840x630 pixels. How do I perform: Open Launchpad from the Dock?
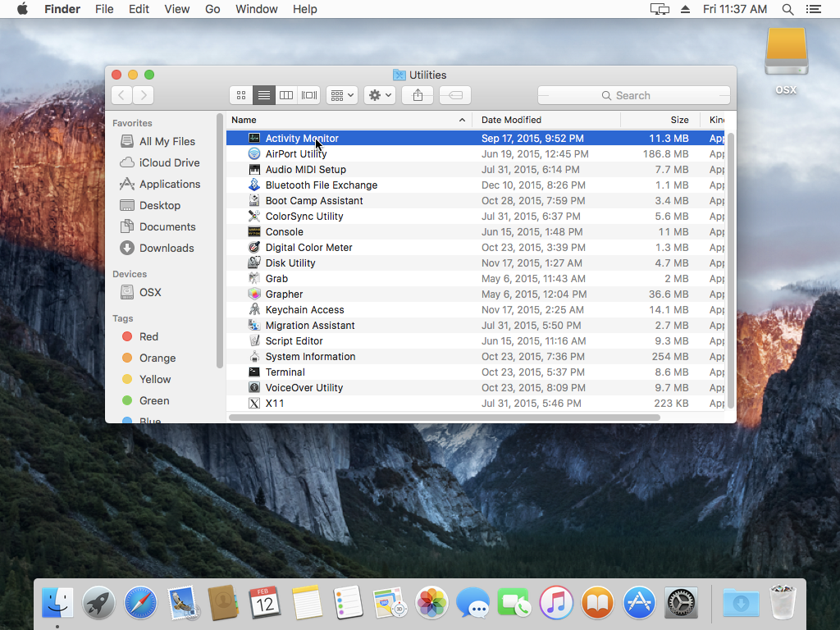[x=98, y=602]
